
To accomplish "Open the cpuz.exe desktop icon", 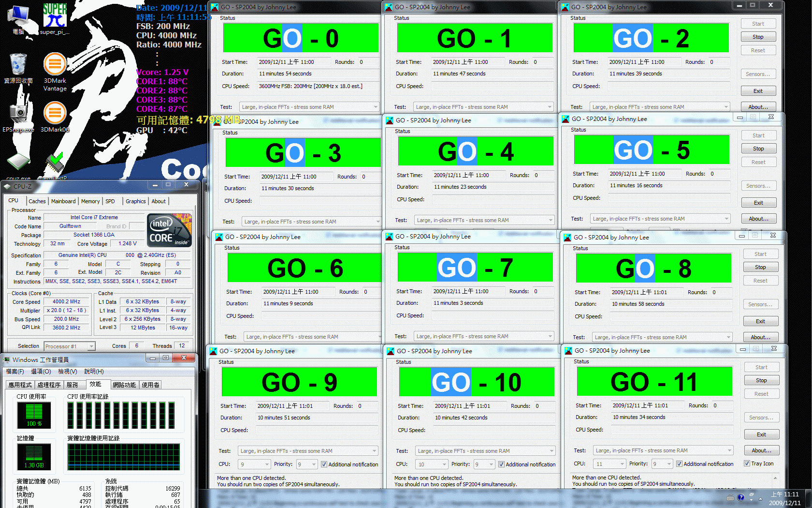I will 18,165.
